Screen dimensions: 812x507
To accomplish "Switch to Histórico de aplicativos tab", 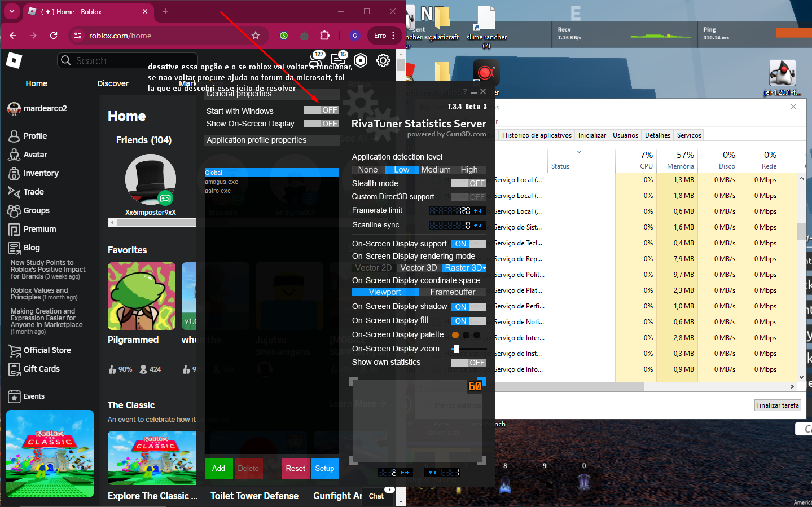I will (x=537, y=135).
